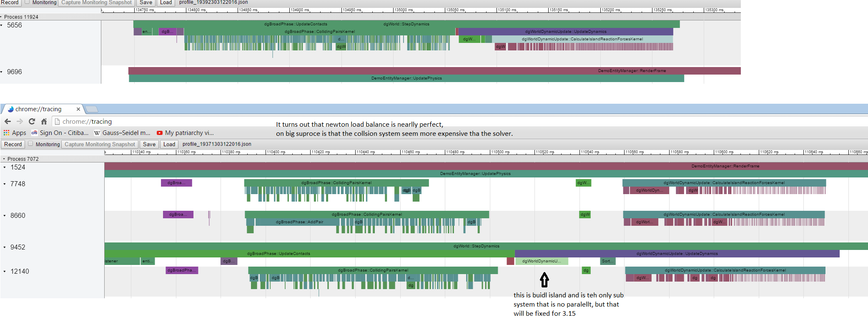Collapse thread 5656 row
The image size is (868, 322).
(x=2, y=25)
